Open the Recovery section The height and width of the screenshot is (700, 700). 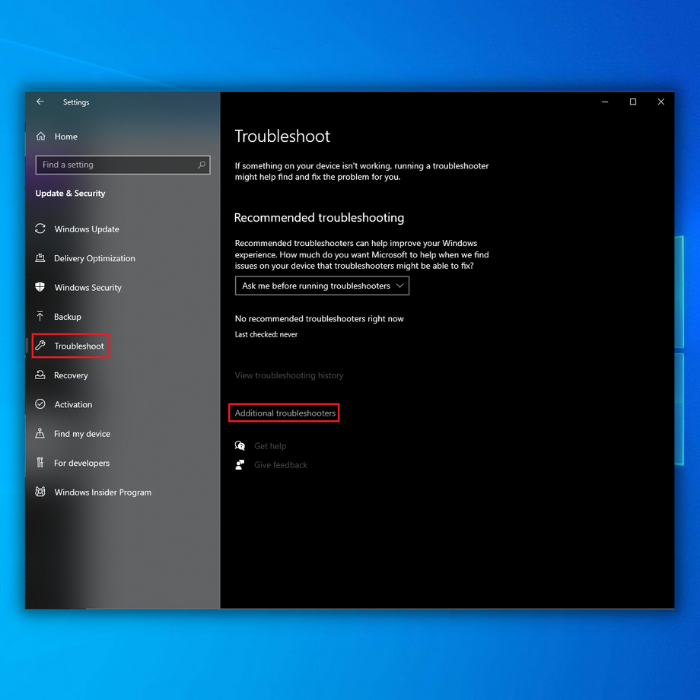pyautogui.click(x=71, y=375)
